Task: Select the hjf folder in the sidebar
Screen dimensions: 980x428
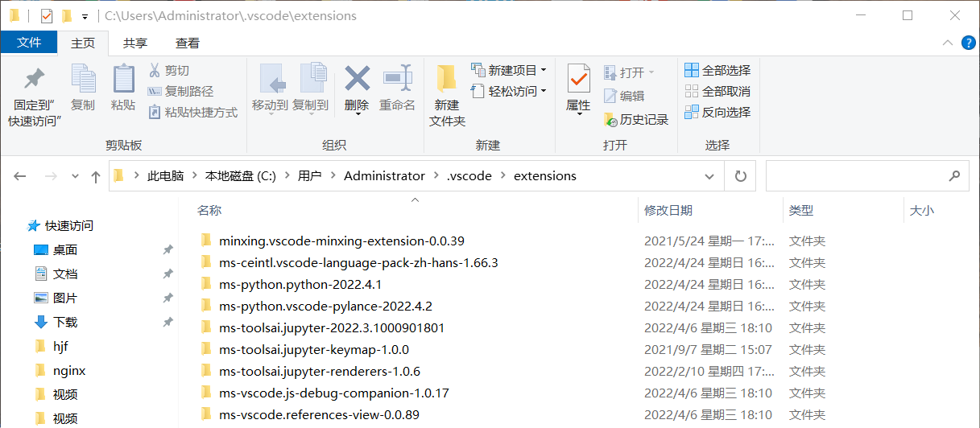Action: point(52,347)
